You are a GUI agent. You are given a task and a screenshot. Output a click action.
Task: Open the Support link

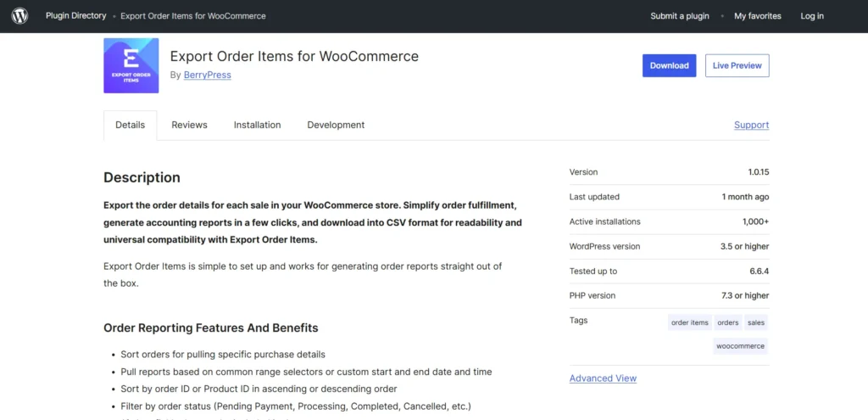752,126
